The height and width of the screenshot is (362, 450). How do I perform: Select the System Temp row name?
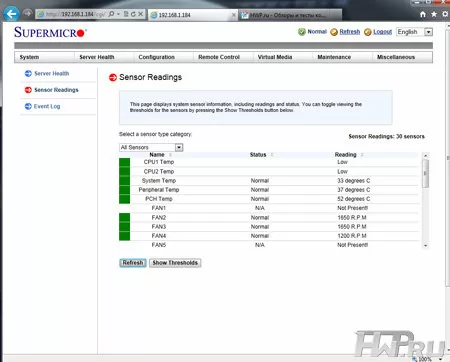159,181
